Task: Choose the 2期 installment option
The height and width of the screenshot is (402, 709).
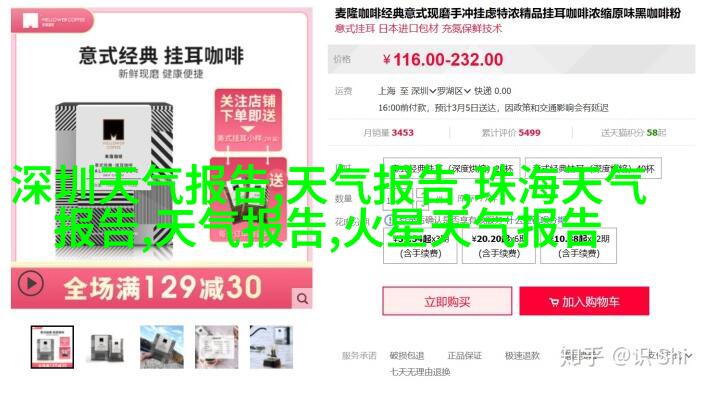Action: point(579,246)
